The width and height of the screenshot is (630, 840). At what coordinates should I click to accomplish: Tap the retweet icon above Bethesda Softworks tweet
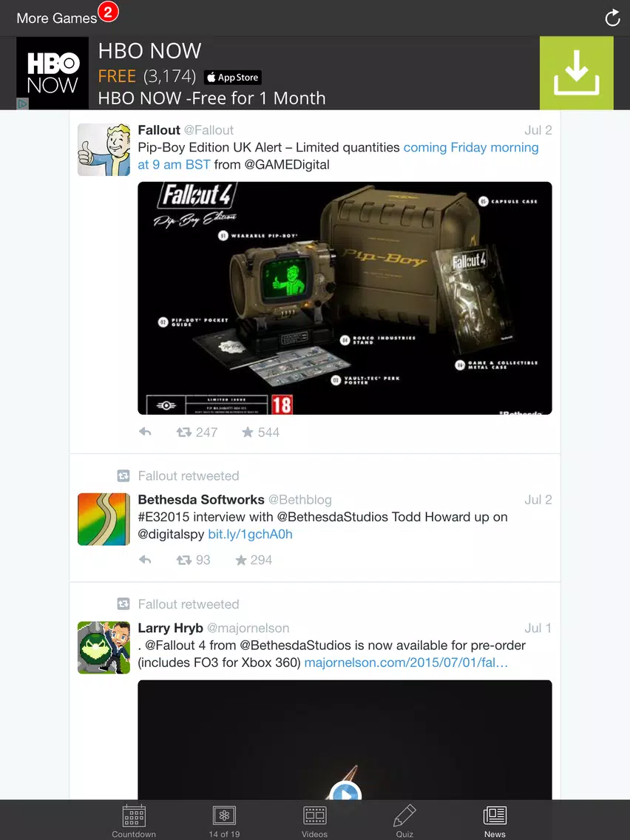click(x=123, y=475)
